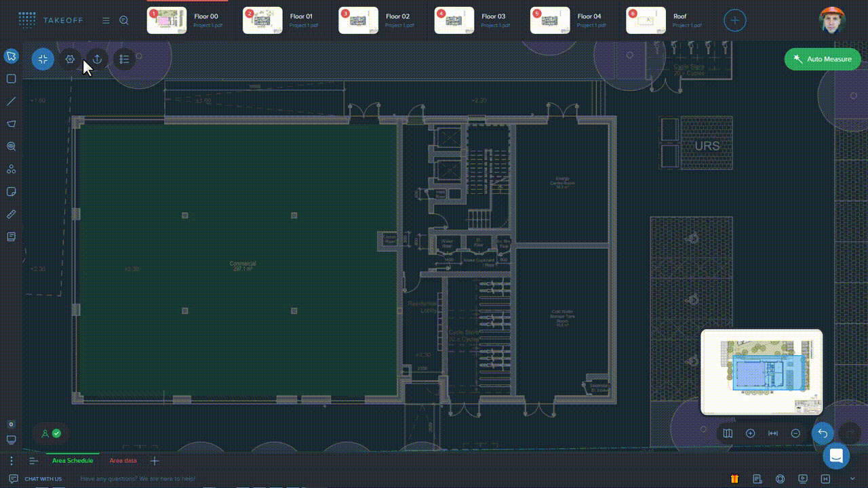Image resolution: width=868 pixels, height=488 pixels.
Task: Switch to the Area Schedule tab
Action: [x=73, y=461]
